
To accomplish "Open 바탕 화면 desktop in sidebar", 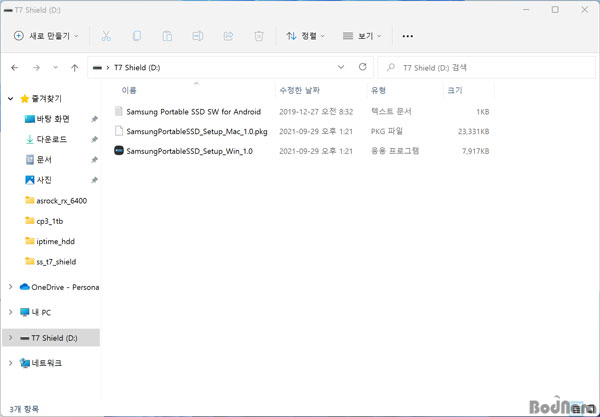I will (x=53, y=119).
